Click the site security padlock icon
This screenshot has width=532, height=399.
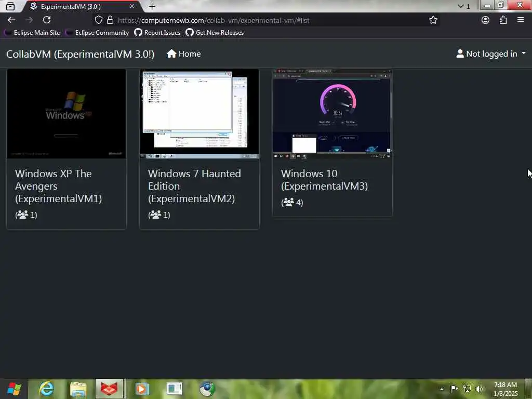tap(110, 20)
